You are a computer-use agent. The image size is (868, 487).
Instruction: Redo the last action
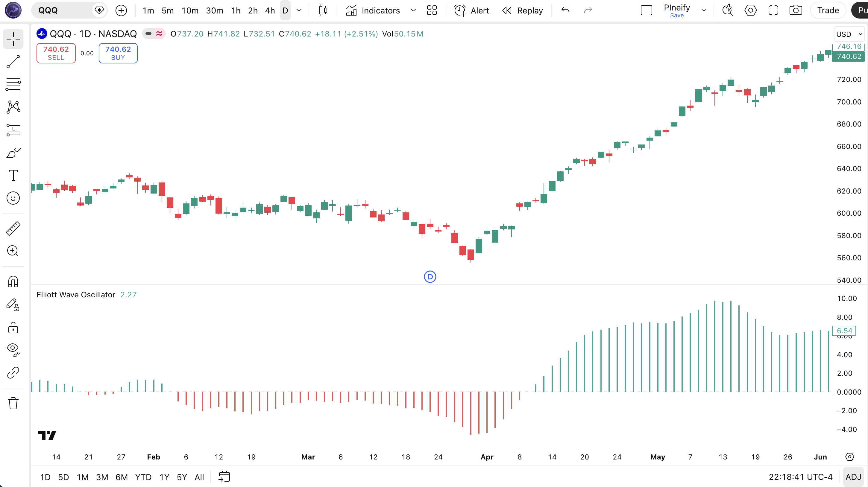click(588, 10)
